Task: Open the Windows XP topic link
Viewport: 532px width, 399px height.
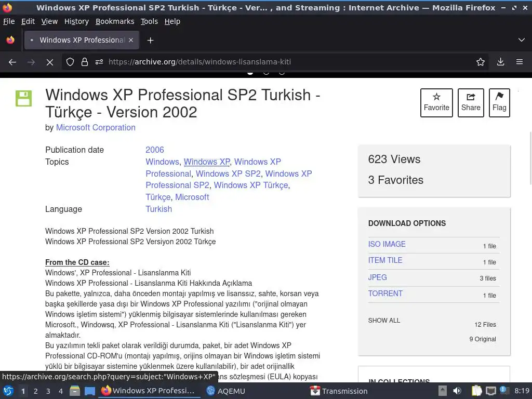Action: (x=207, y=162)
